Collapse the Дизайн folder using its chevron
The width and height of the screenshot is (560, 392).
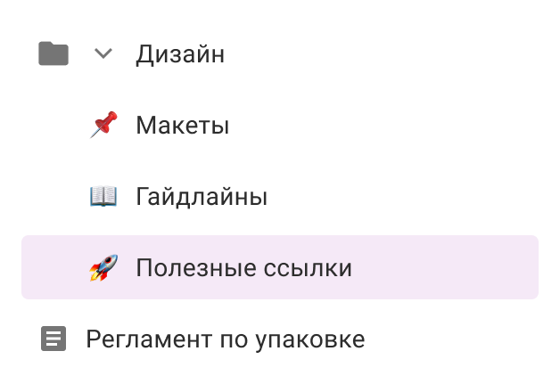point(103,54)
